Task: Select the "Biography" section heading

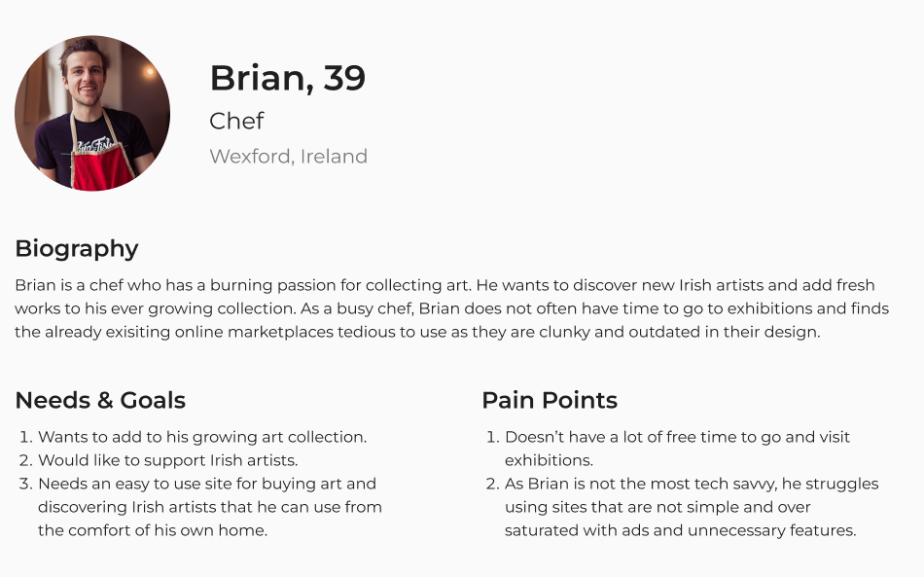Action: click(77, 249)
